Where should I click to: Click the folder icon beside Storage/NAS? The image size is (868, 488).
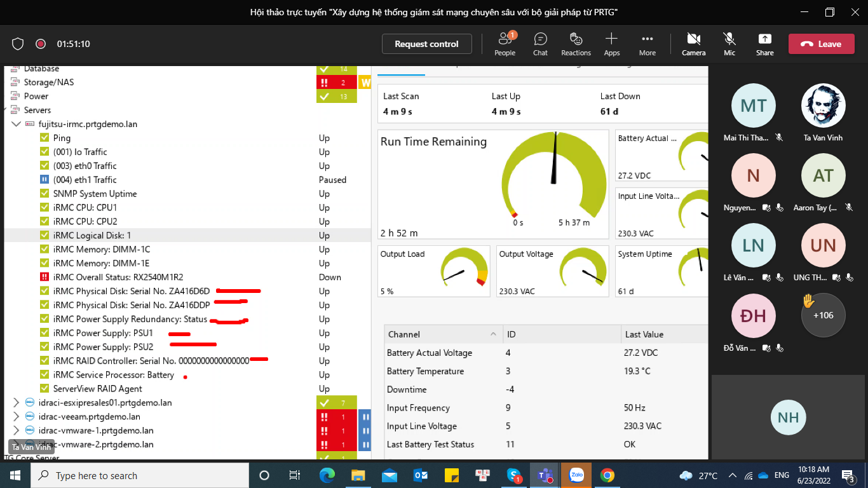coord(15,83)
